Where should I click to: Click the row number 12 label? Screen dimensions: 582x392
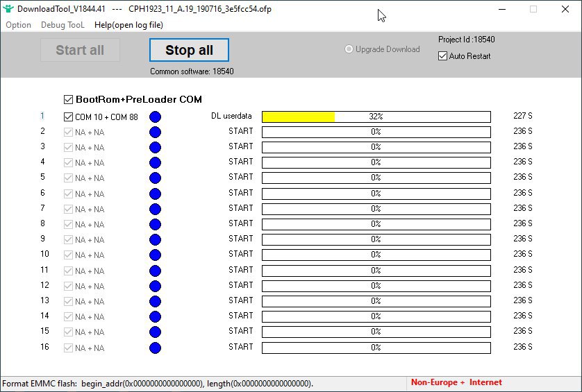coord(44,285)
